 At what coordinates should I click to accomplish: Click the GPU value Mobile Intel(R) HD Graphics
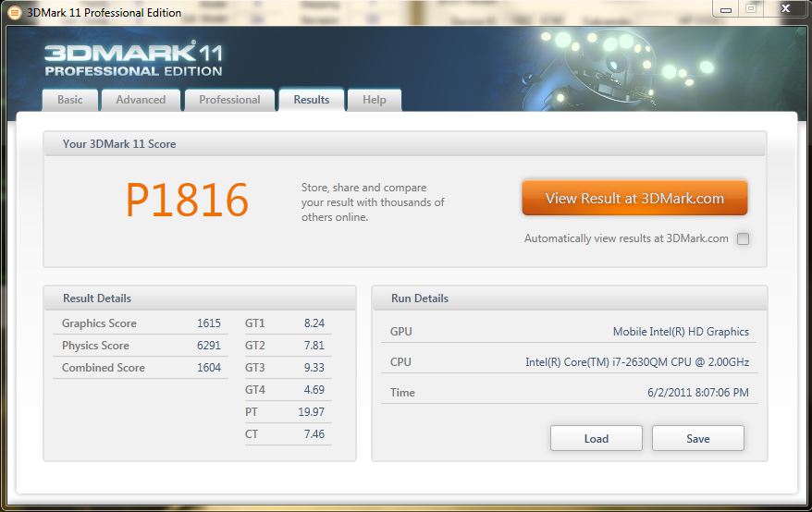[x=681, y=332]
